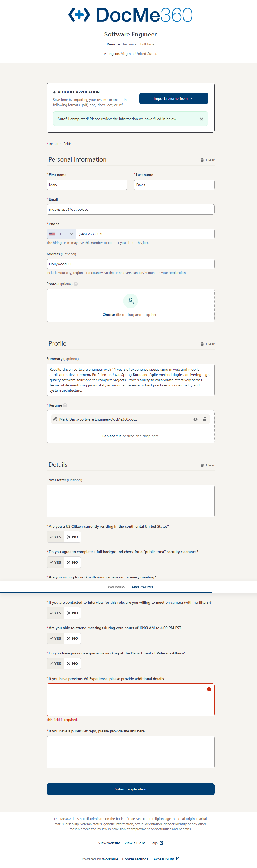Select YES for Veterans Affairs experience
257x868 pixels.
[x=55, y=664]
